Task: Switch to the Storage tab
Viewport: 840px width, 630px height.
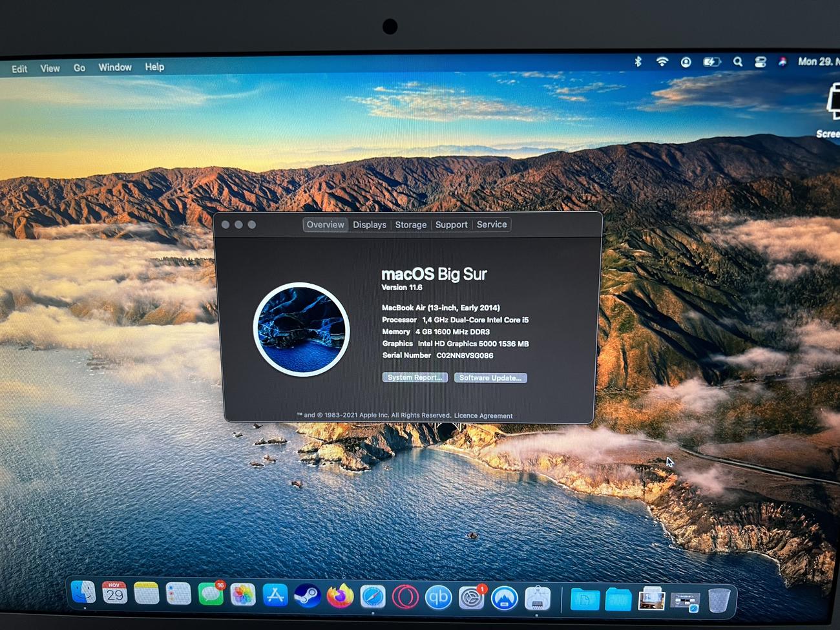Action: (411, 224)
